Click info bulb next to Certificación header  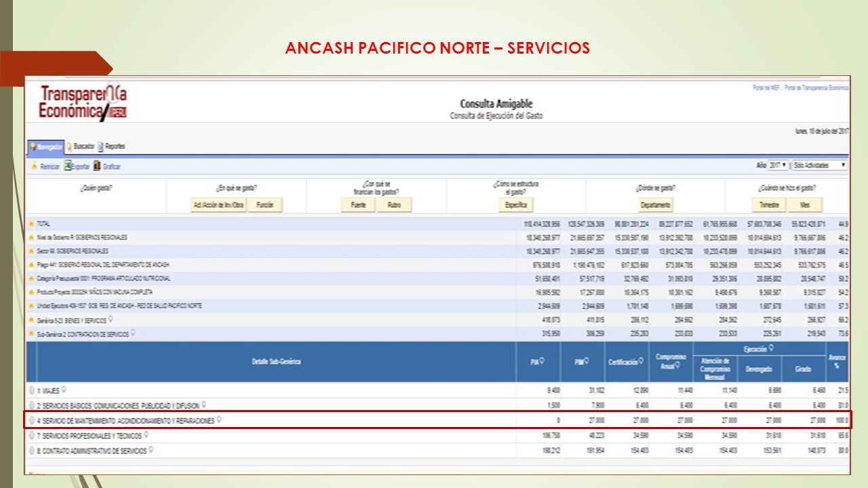(x=641, y=361)
